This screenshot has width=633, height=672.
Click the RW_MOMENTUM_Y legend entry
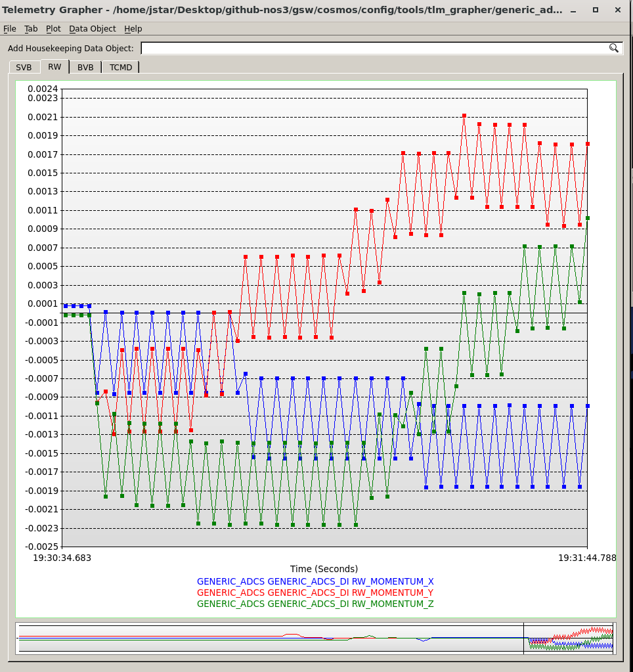coord(315,593)
